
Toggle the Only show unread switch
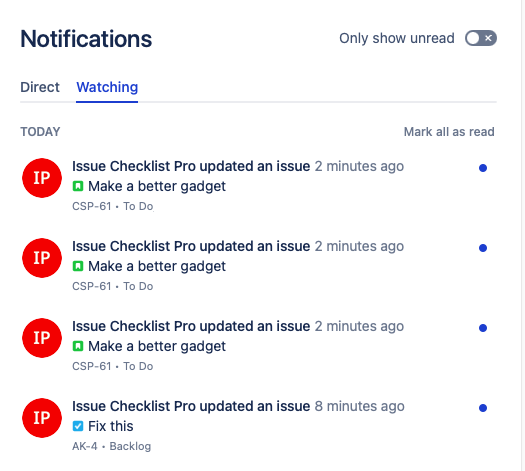coord(480,38)
